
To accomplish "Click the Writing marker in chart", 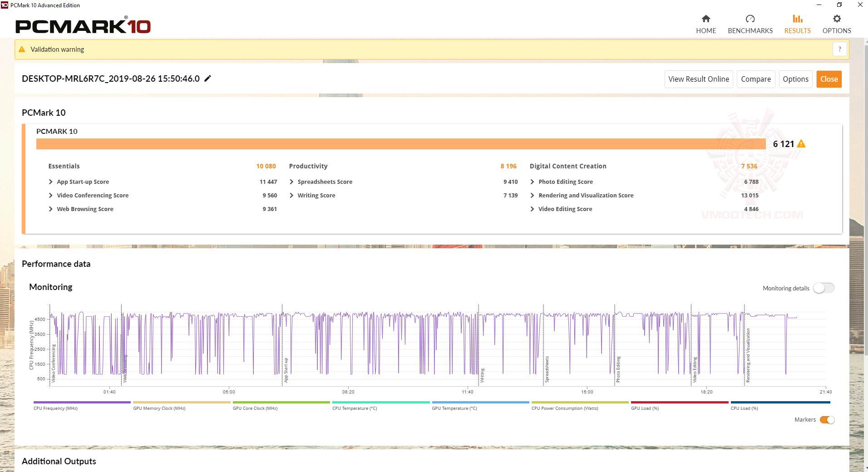I will (x=482, y=375).
